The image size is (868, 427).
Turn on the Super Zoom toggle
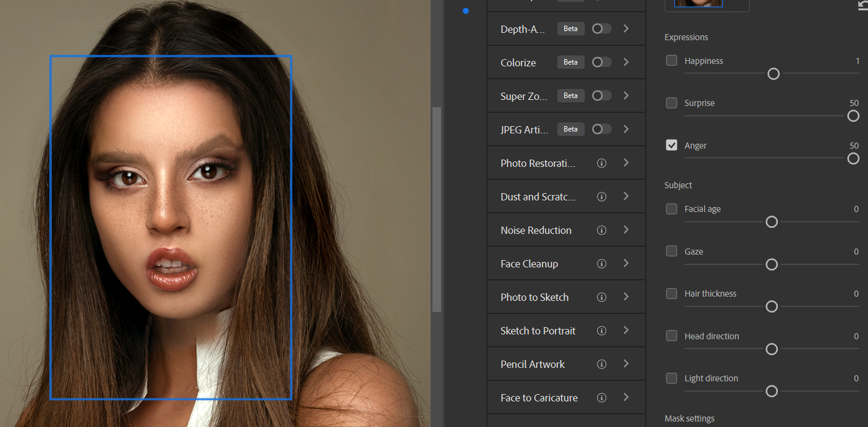(x=601, y=96)
